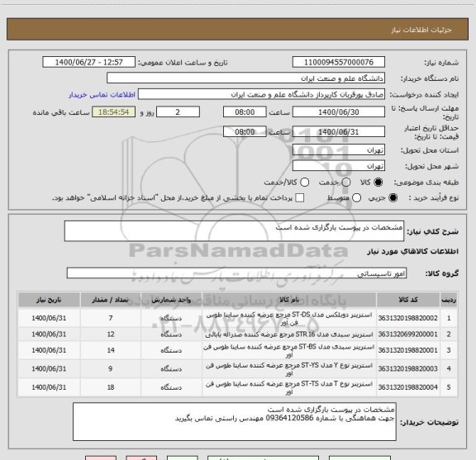Click the remaining time counter 18:54:54
This screenshot has height=460, width=476.
tap(114, 112)
